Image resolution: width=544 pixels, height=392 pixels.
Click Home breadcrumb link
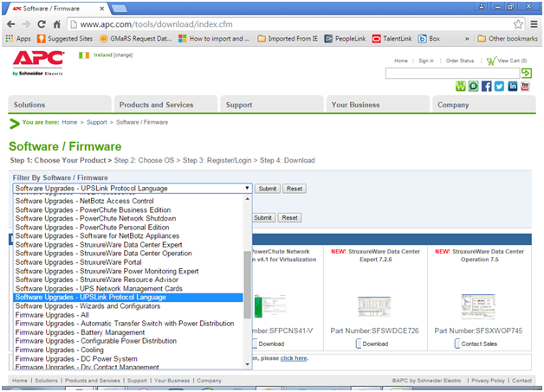[x=69, y=122]
